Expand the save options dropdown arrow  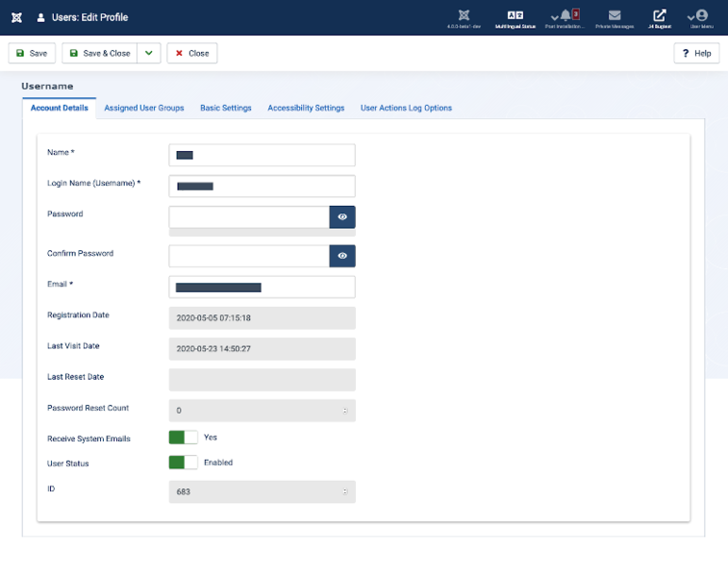148,54
